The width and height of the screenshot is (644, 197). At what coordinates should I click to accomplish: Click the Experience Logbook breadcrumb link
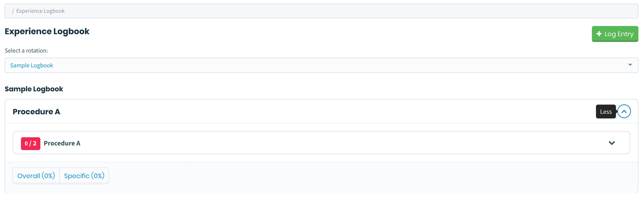40,11
